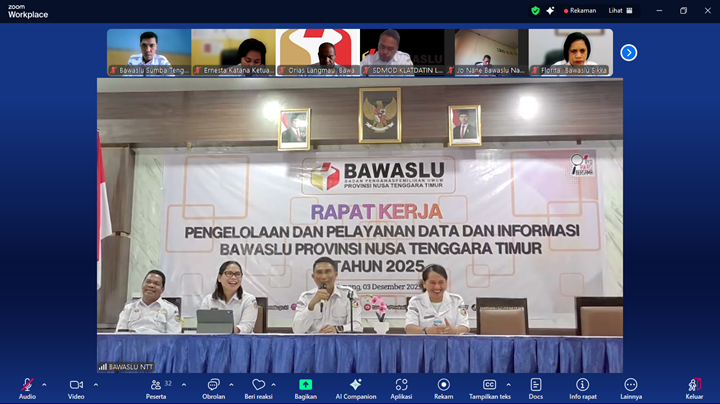This screenshot has height=404, width=720.
Task: Click the green encryption shield icon
Action: [x=535, y=11]
